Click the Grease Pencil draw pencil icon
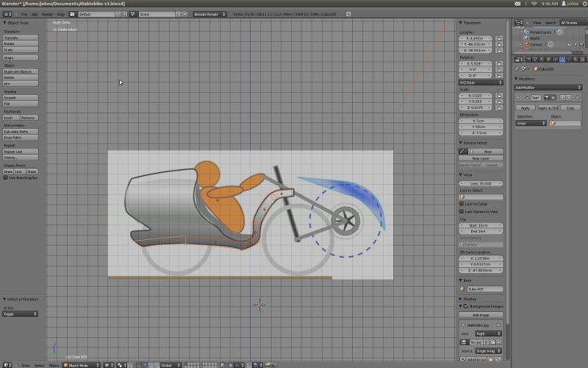This screenshot has height=368, width=588. [463, 151]
